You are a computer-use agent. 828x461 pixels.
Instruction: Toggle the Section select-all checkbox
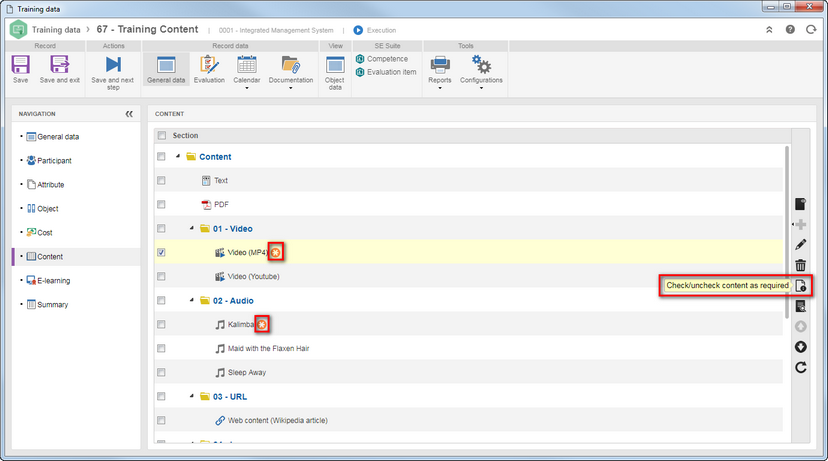tap(162, 136)
